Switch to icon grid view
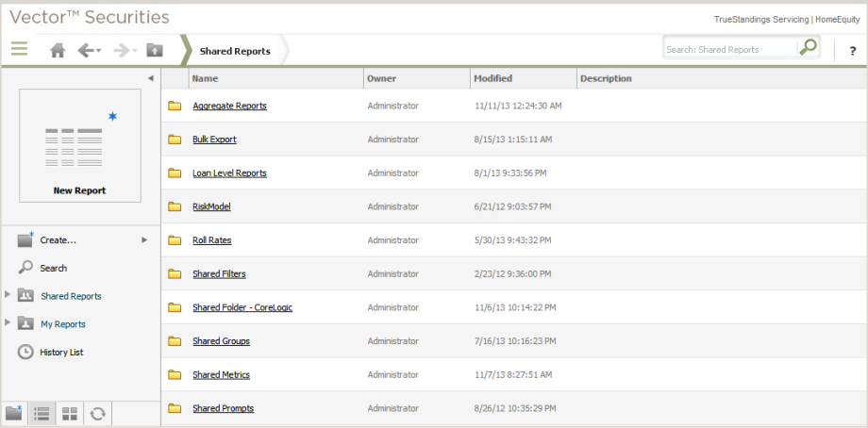The height and width of the screenshot is (428, 868). [x=70, y=414]
